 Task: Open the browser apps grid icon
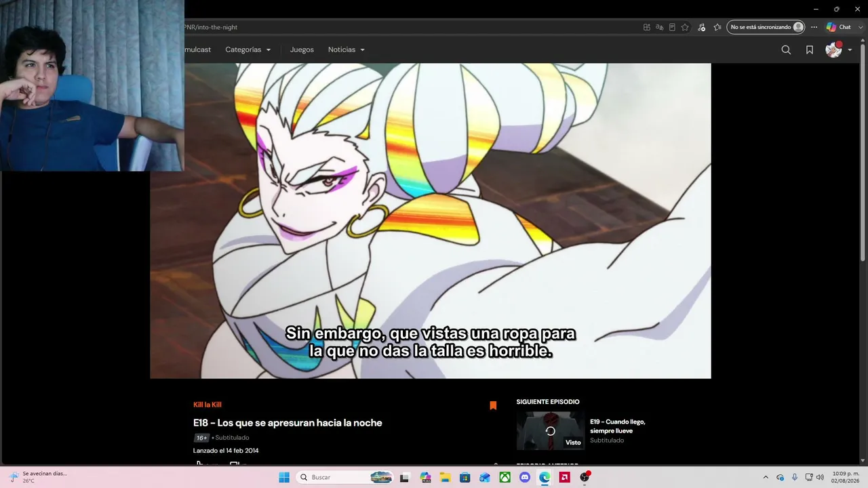point(647,27)
